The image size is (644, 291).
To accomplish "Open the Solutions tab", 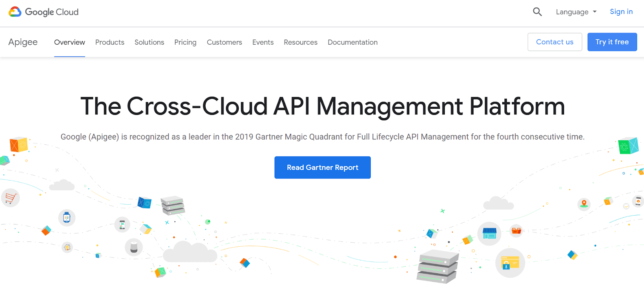I will [x=149, y=42].
